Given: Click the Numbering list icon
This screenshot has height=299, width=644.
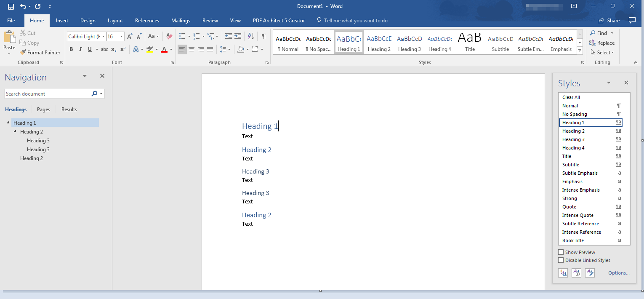Looking at the screenshot, I should (196, 37).
